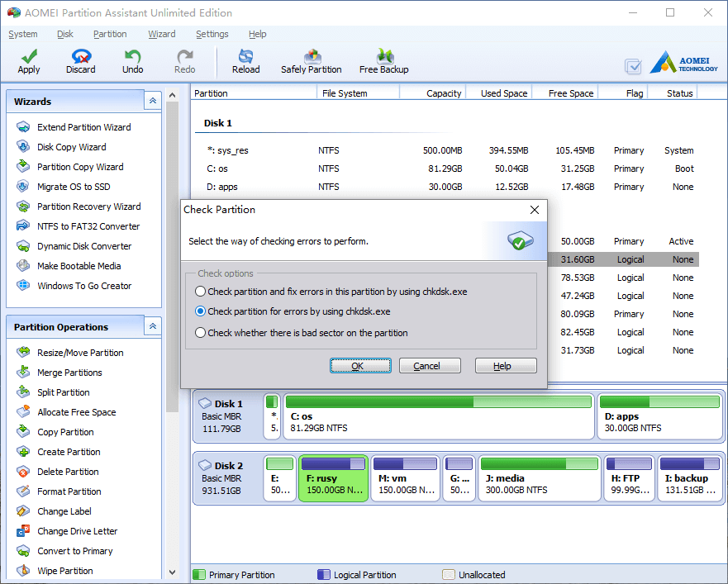This screenshot has width=728, height=584.
Task: Select check partition for errors chkdsk option
Action: (x=200, y=311)
